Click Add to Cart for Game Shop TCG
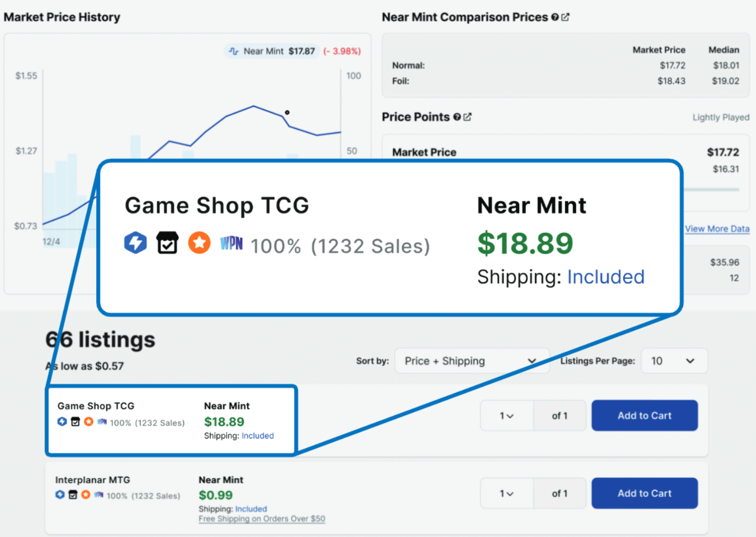Screen dimensions: 756x537 pyautogui.click(x=644, y=415)
